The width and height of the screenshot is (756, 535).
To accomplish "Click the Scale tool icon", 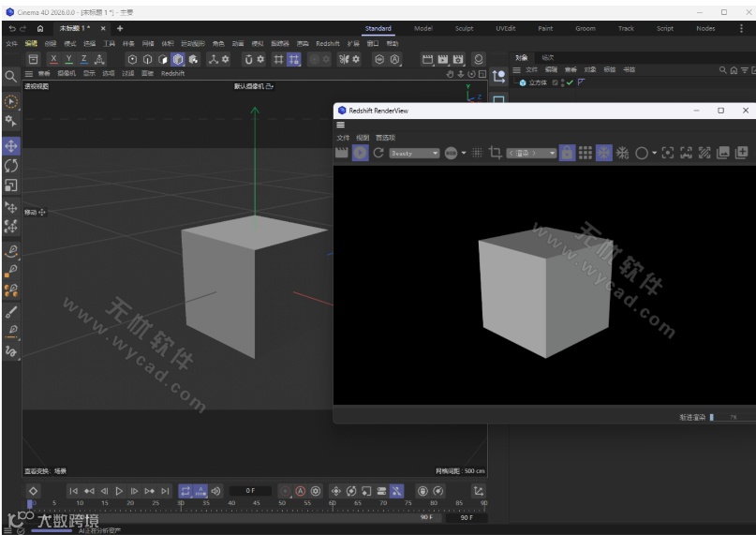I will pos(11,186).
